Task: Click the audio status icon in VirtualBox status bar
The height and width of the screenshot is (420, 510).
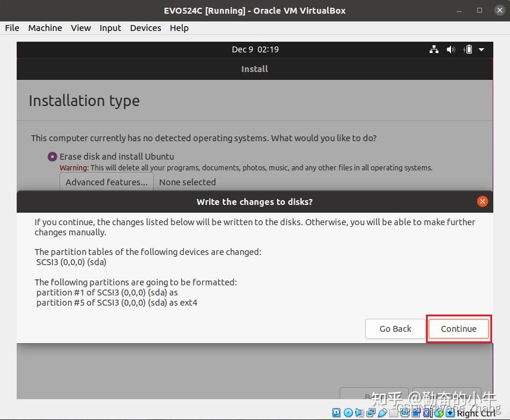Action: [x=359, y=413]
